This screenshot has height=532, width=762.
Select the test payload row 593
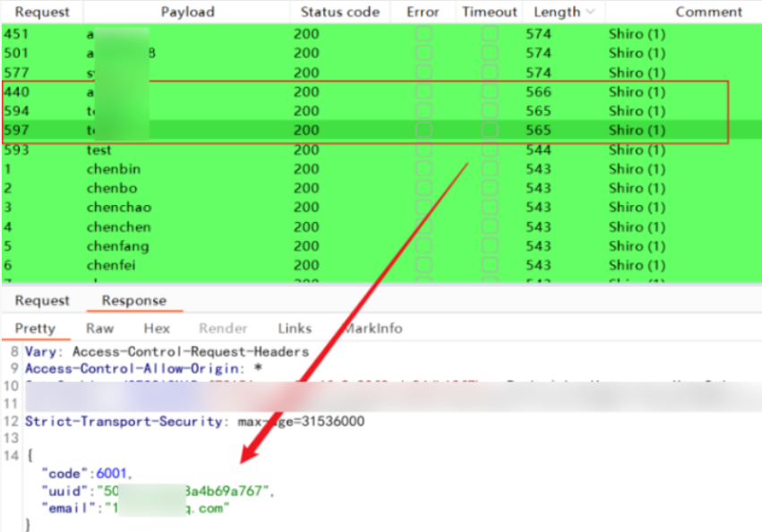98,150
